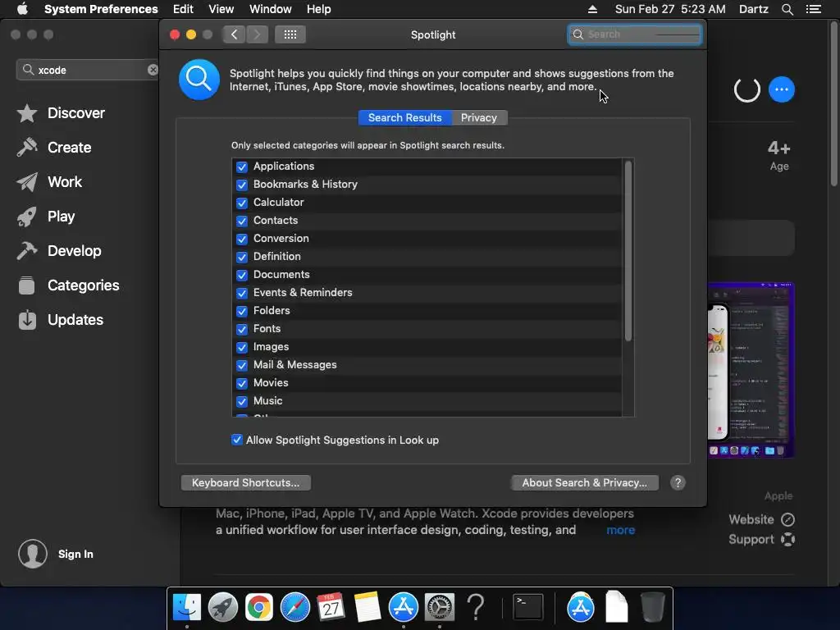Uncheck the Documents category
The image size is (840, 630).
point(242,275)
